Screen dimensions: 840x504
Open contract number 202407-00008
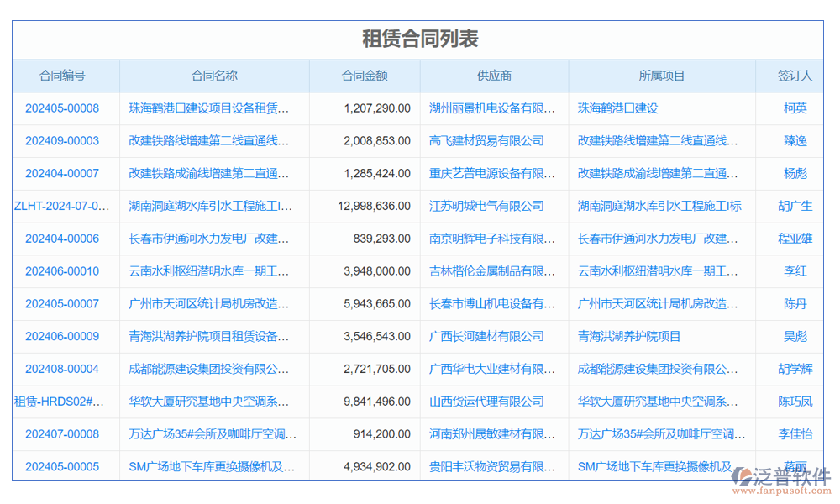tap(62, 434)
